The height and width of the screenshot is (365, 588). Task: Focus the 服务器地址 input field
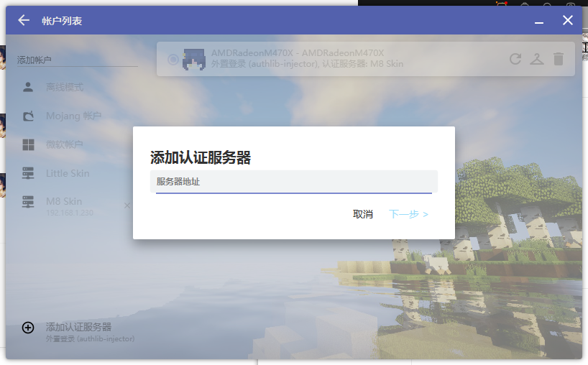point(294,182)
